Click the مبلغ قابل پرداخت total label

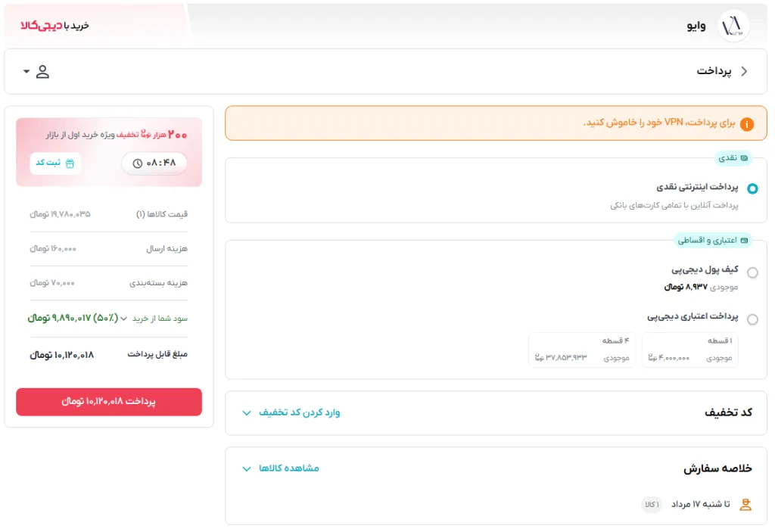click(x=157, y=354)
